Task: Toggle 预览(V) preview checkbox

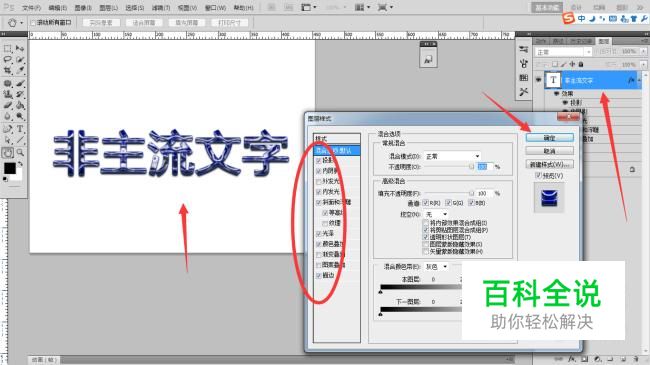Action: click(538, 175)
